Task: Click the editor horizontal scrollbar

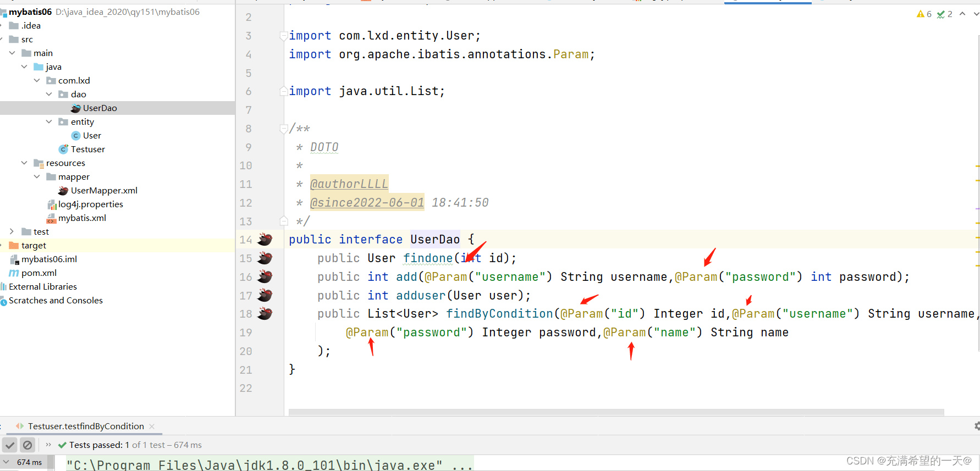Action: click(616, 412)
